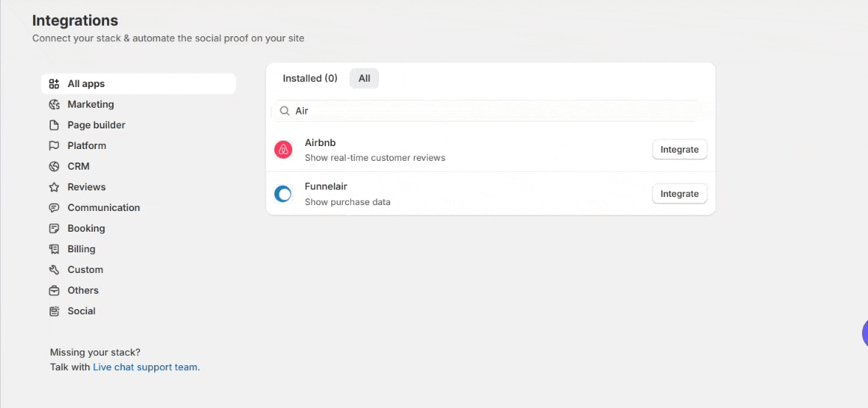This screenshot has width=868, height=408.
Task: Switch to the Installed (0) tab
Action: [310, 78]
